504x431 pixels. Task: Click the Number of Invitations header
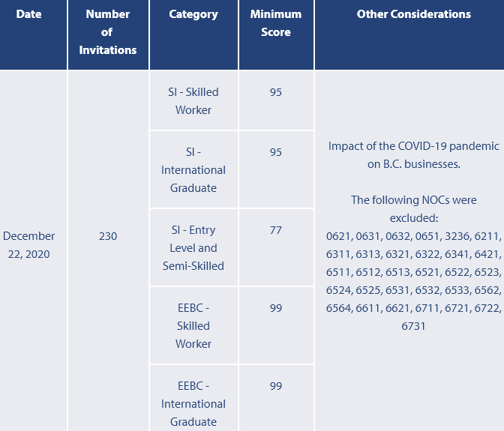[x=108, y=32]
